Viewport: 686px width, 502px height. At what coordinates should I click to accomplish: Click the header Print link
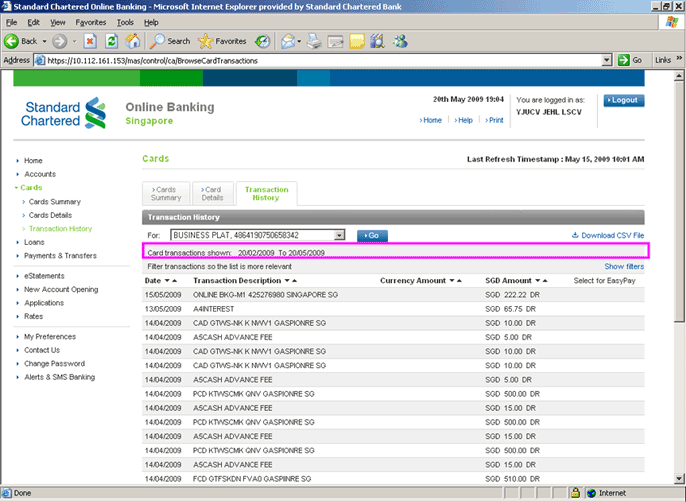click(x=494, y=120)
